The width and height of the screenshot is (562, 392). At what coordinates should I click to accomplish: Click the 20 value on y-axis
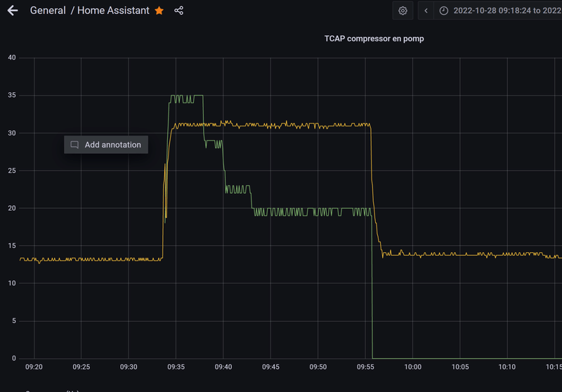point(12,208)
